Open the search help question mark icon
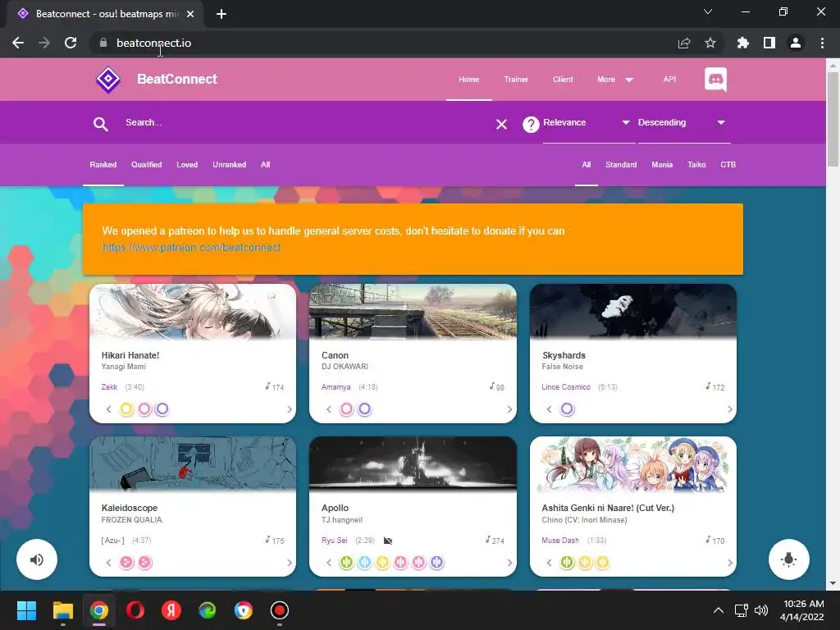The height and width of the screenshot is (630, 840). [x=531, y=125]
